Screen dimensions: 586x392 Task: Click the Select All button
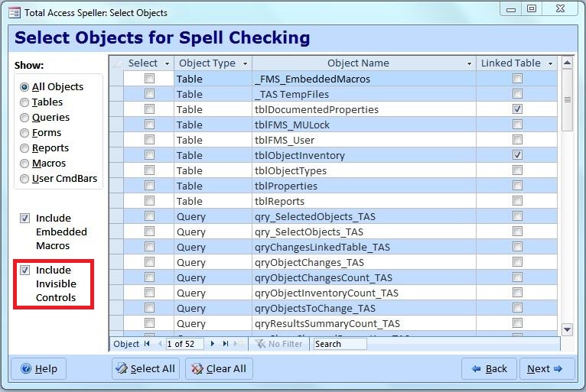(x=145, y=369)
